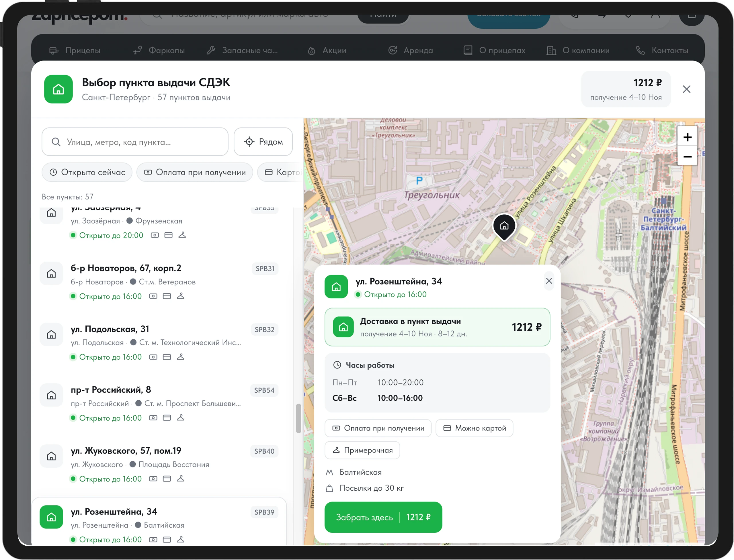Click the search magnifier icon in address field
734x560 pixels.
56,142
